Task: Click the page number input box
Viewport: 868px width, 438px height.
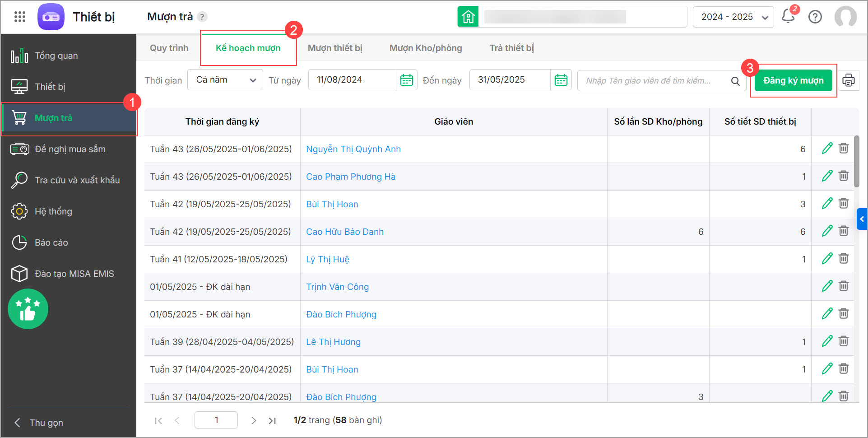Action: click(216, 420)
